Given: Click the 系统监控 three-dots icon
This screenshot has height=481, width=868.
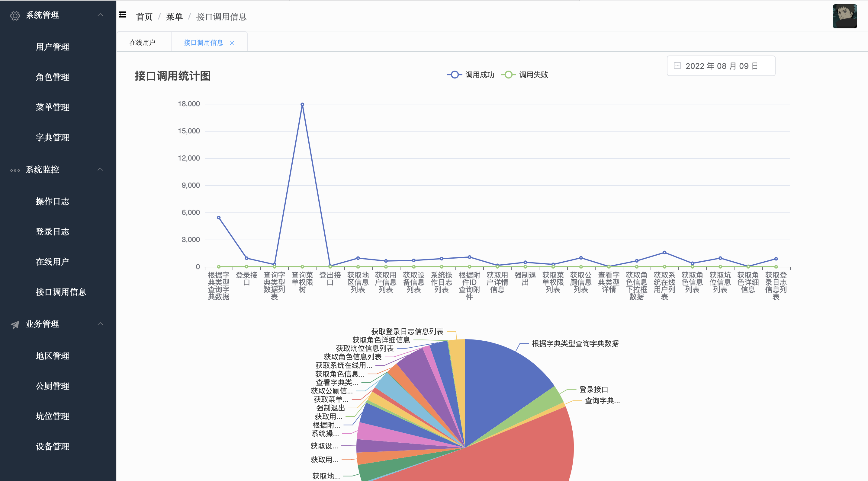Looking at the screenshot, I should 15,170.
